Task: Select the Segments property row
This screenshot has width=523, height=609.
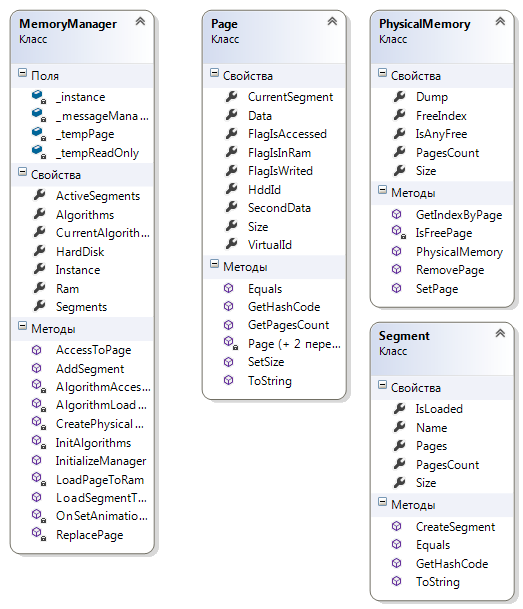Action: pos(83,307)
